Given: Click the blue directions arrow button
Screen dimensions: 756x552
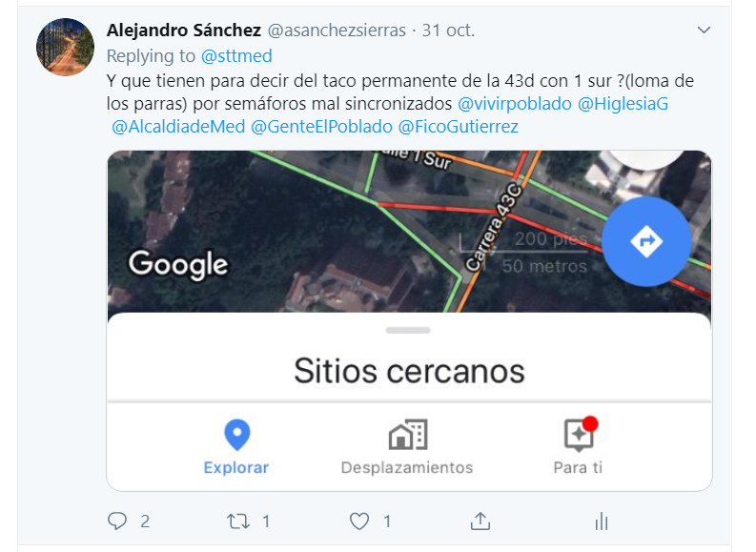Looking at the screenshot, I should pos(646,241).
